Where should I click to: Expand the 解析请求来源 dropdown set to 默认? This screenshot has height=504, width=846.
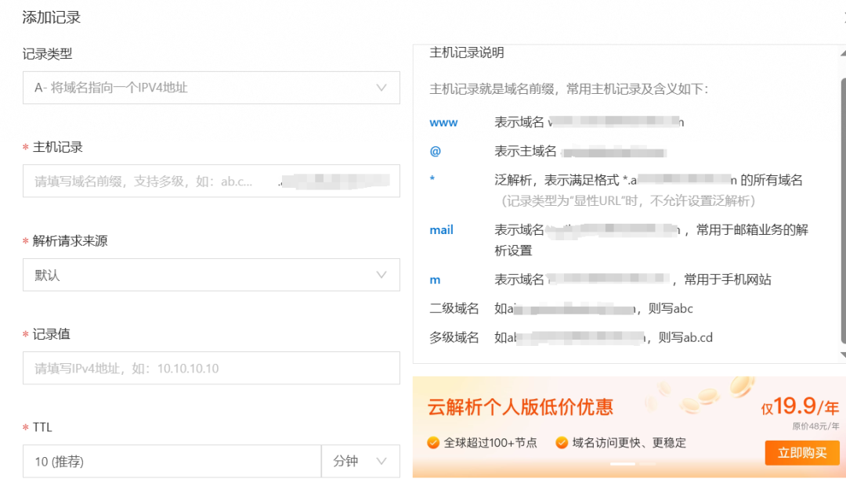click(x=211, y=275)
